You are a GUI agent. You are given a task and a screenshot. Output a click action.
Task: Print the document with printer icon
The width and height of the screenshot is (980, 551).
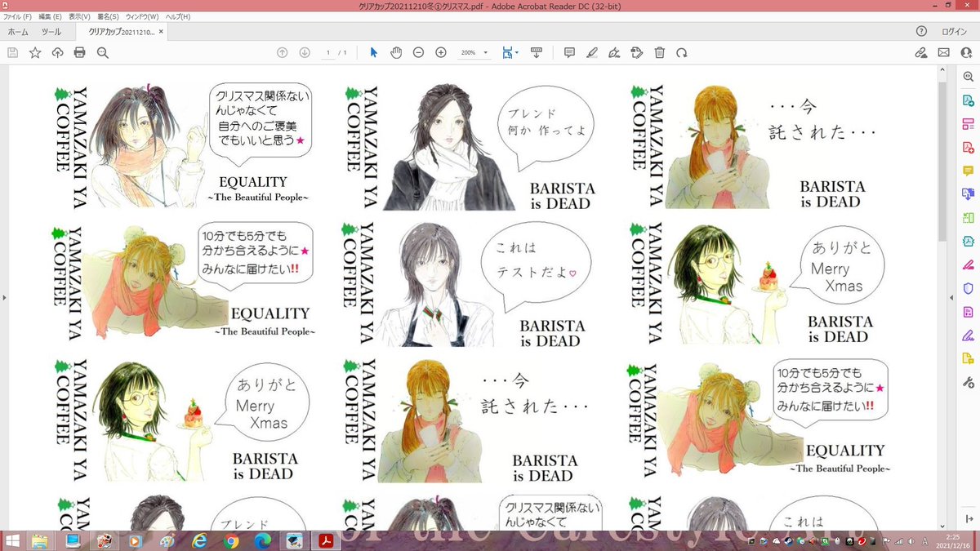[x=79, y=52]
